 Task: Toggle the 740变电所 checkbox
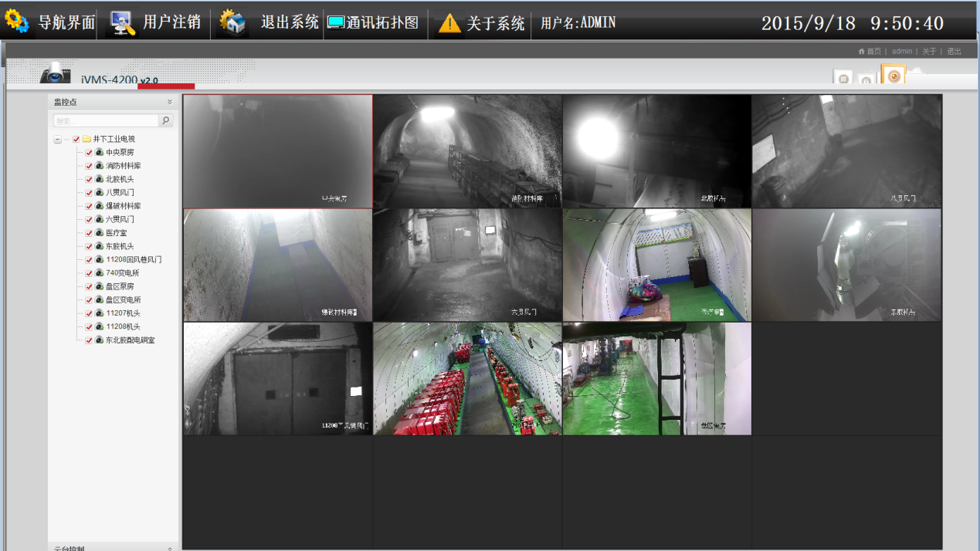(89, 273)
